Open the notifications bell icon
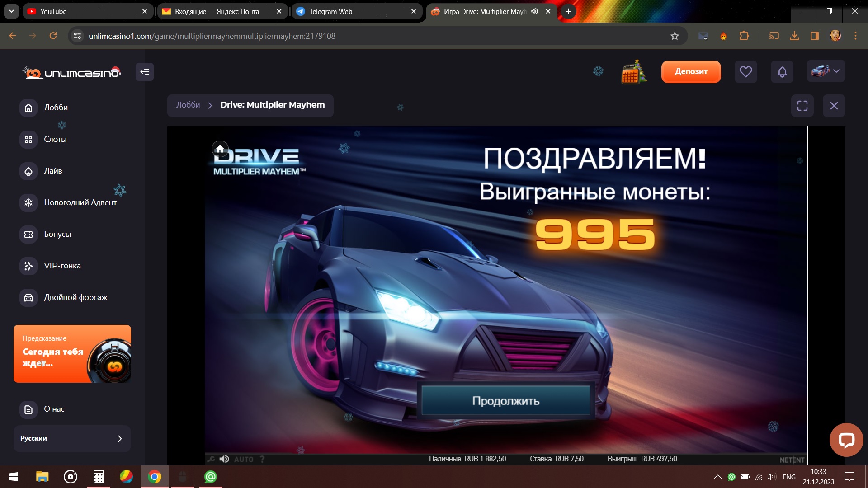The width and height of the screenshot is (868, 488). (782, 71)
